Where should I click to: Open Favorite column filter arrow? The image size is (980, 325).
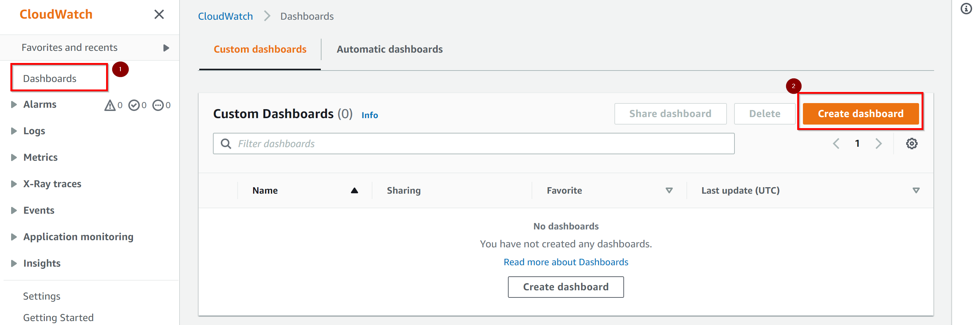point(669,190)
